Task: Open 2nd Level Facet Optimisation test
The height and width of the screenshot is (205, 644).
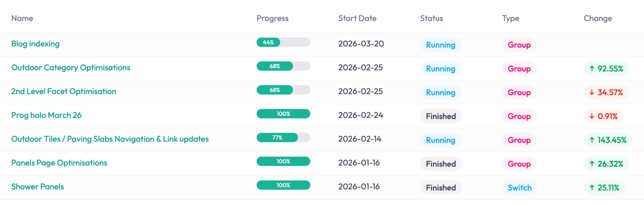Action: [63, 91]
